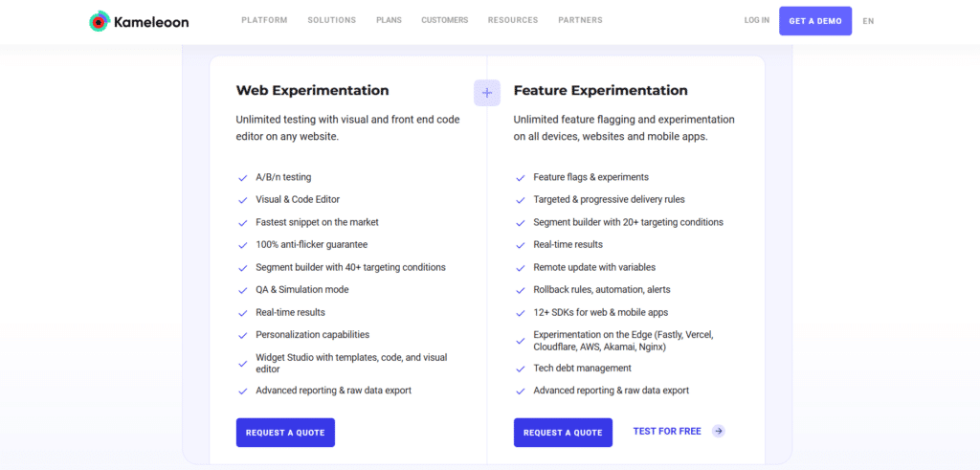Click the Kameleoon logo icon
The height and width of the screenshot is (470, 980).
[100, 20]
